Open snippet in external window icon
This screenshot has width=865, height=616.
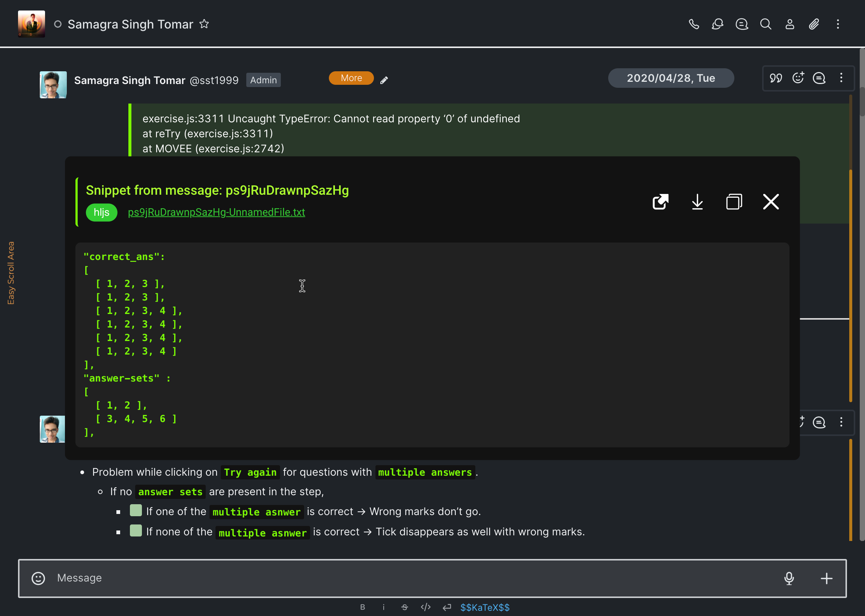tap(660, 201)
